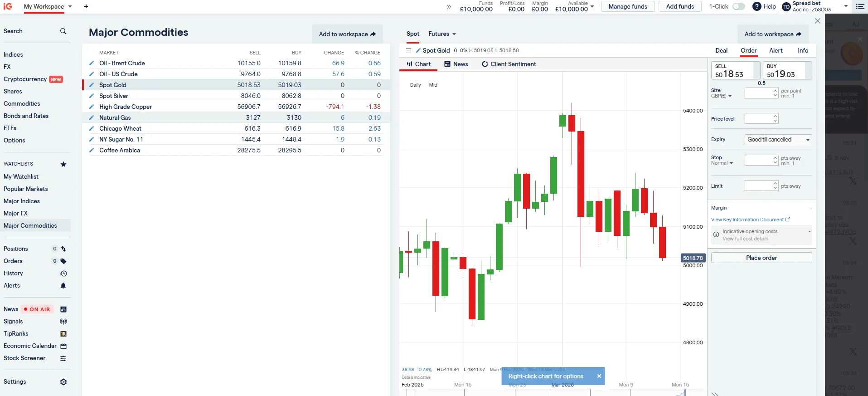Click the Mid price type label

[433, 85]
